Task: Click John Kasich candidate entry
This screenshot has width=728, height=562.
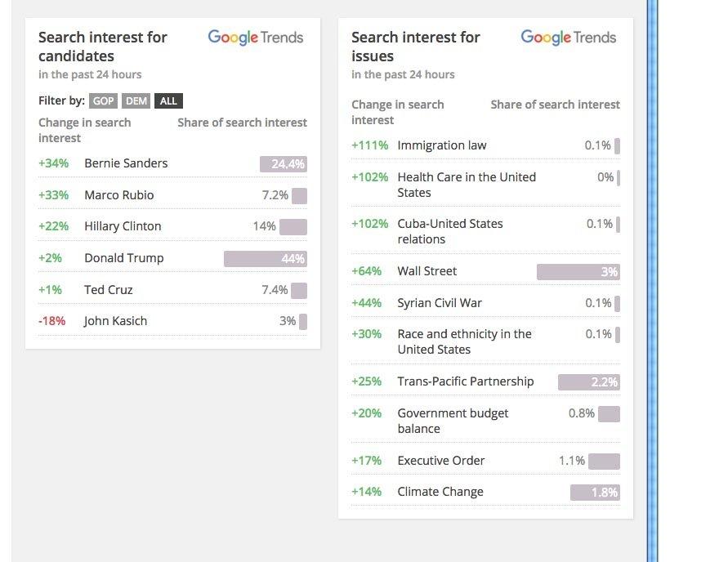Action: pyautogui.click(x=115, y=321)
